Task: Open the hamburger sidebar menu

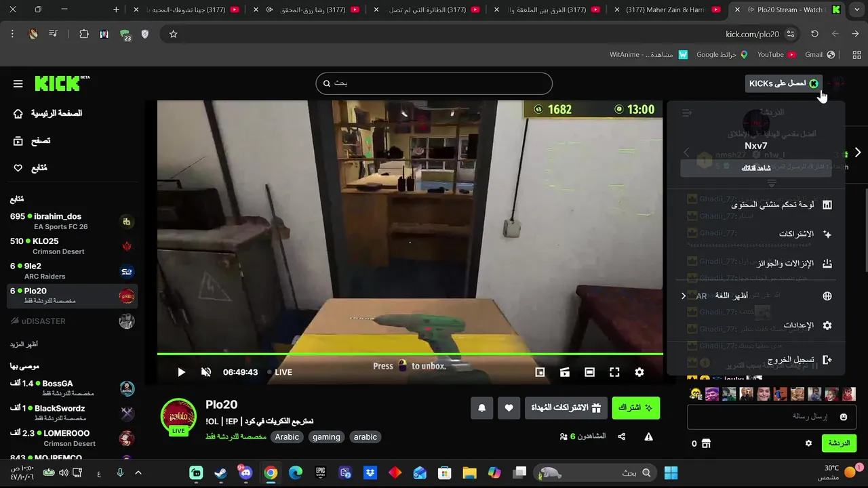Action: (18, 83)
